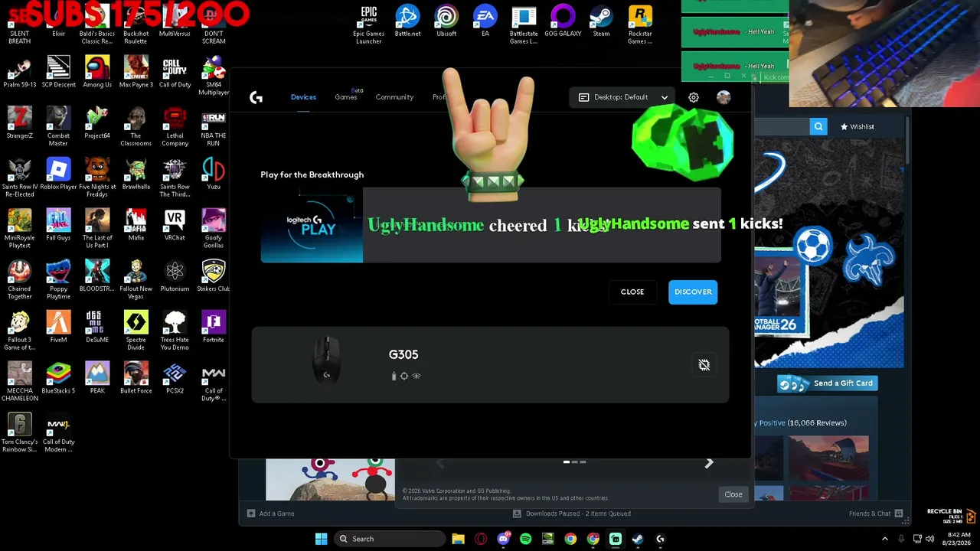The height and width of the screenshot is (551, 980).
Task: Switch to the Devices tab in G HUB
Action: point(303,97)
